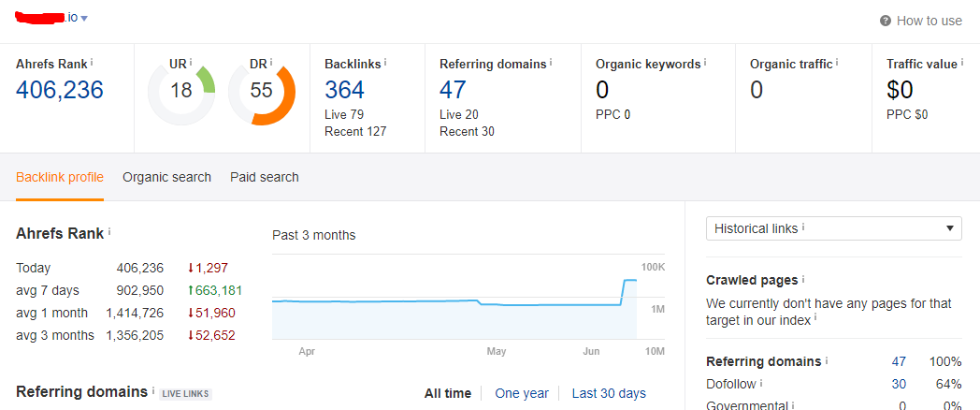Select the All time range
The height and width of the screenshot is (410, 980).
(448, 393)
